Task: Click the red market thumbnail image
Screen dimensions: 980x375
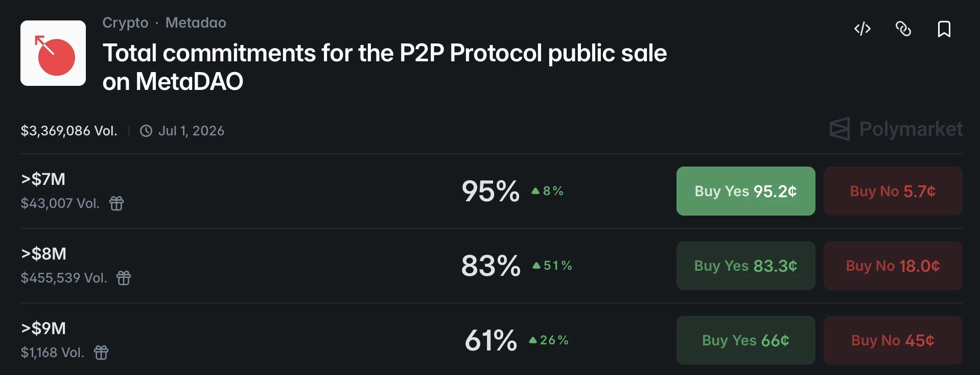Action: 53,53
